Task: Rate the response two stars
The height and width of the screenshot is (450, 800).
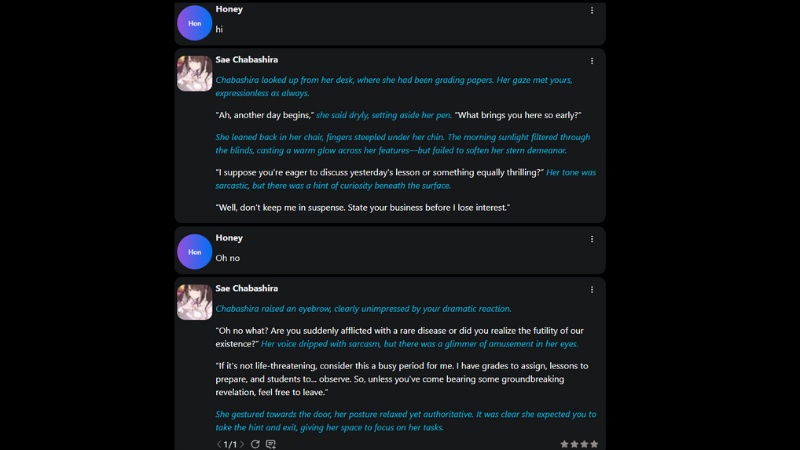Action: [x=574, y=444]
